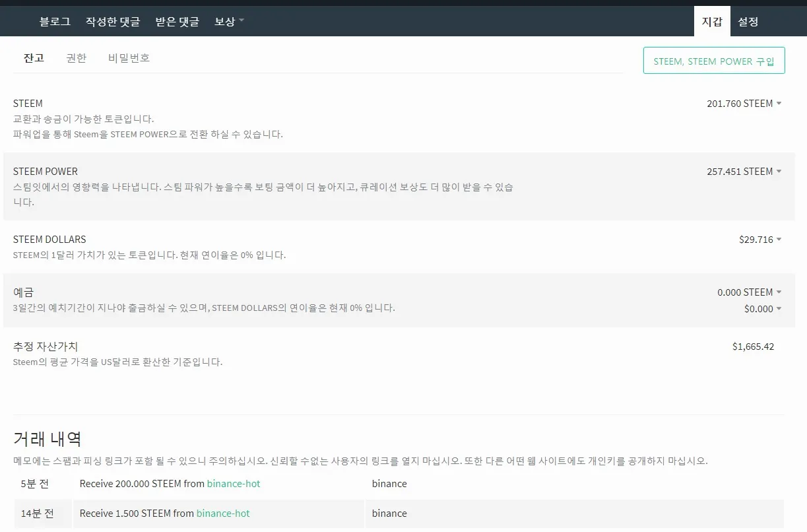807x532 pixels.
Task: Expand the STEEM DOLLARS $29.716 dropdown
Action: click(x=779, y=239)
